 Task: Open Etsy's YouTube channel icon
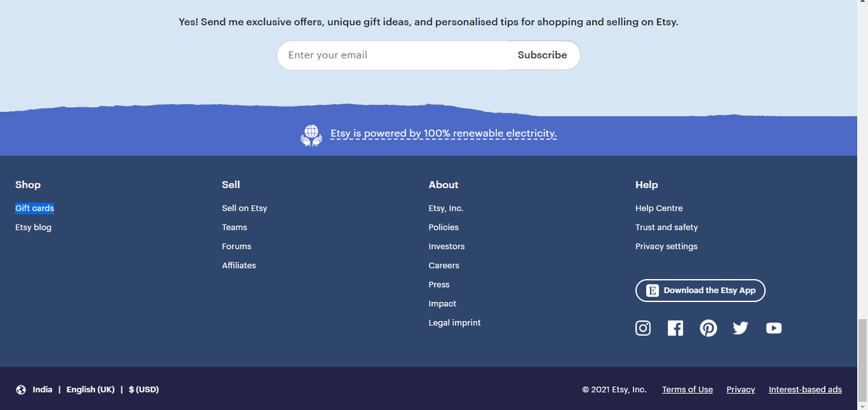click(x=774, y=329)
